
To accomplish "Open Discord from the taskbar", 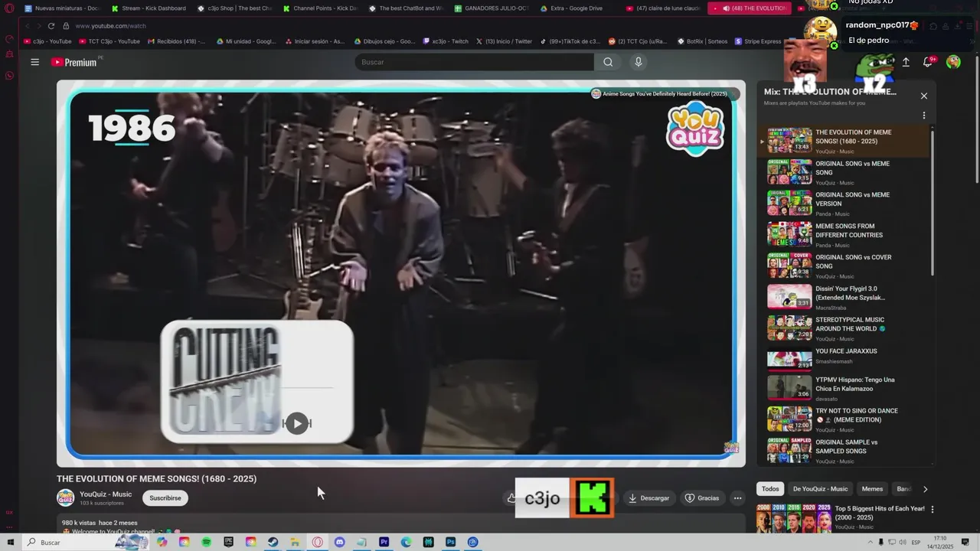I will click(x=340, y=543).
